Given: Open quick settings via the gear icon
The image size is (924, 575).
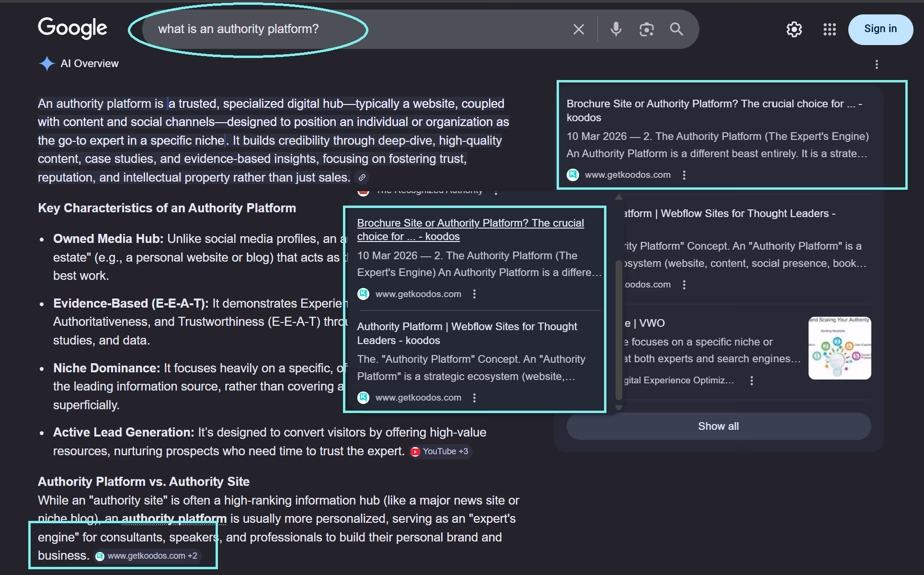Looking at the screenshot, I should pos(794,29).
